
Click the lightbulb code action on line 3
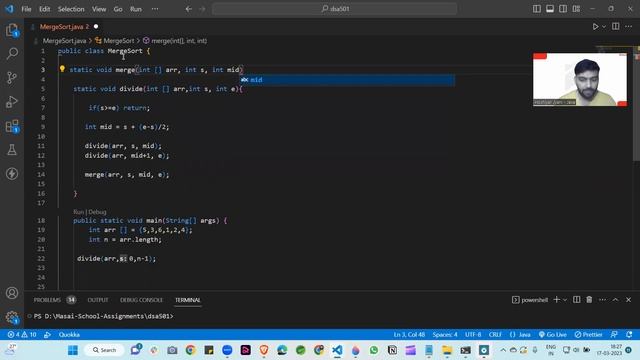(x=62, y=69)
